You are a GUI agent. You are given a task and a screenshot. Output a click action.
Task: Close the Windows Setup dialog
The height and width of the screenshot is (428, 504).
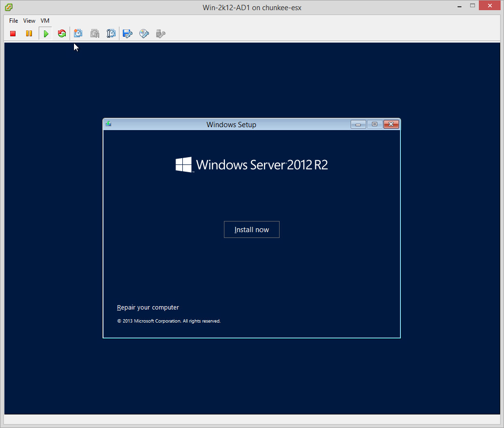(x=391, y=124)
